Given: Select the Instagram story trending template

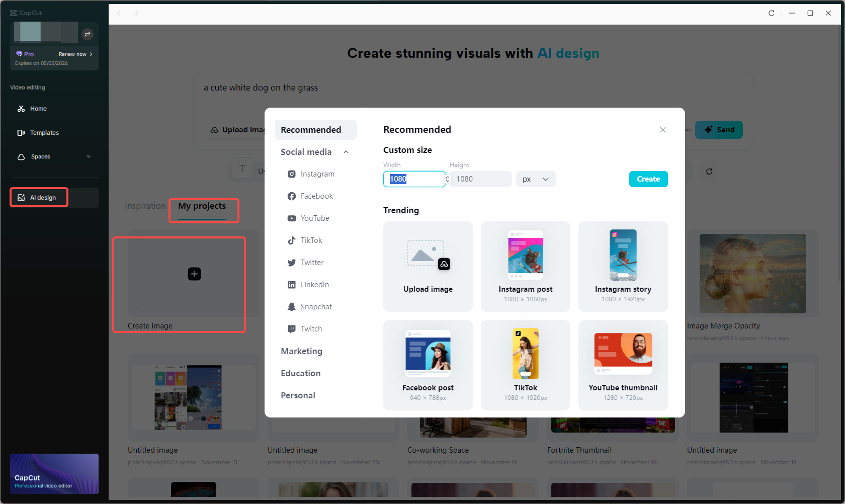Looking at the screenshot, I should (623, 267).
